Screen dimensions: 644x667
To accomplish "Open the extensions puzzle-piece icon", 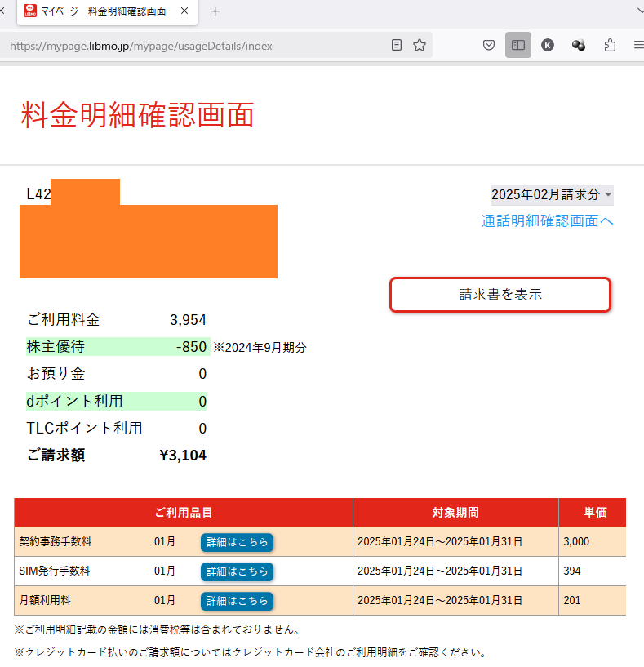I will (x=610, y=46).
